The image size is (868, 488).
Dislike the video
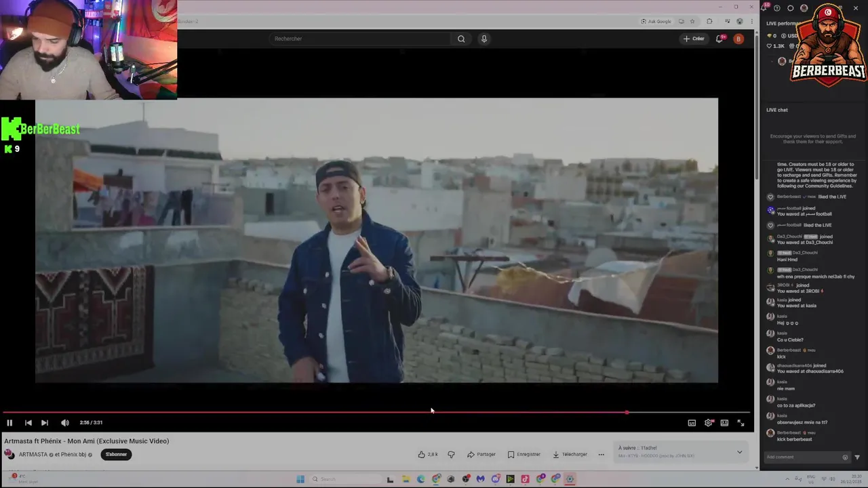451,454
